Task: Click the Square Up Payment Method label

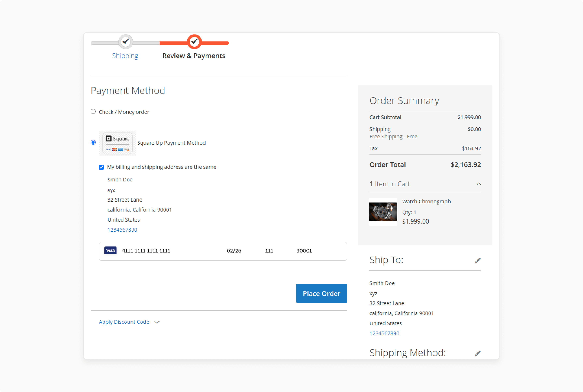Action: (172, 143)
